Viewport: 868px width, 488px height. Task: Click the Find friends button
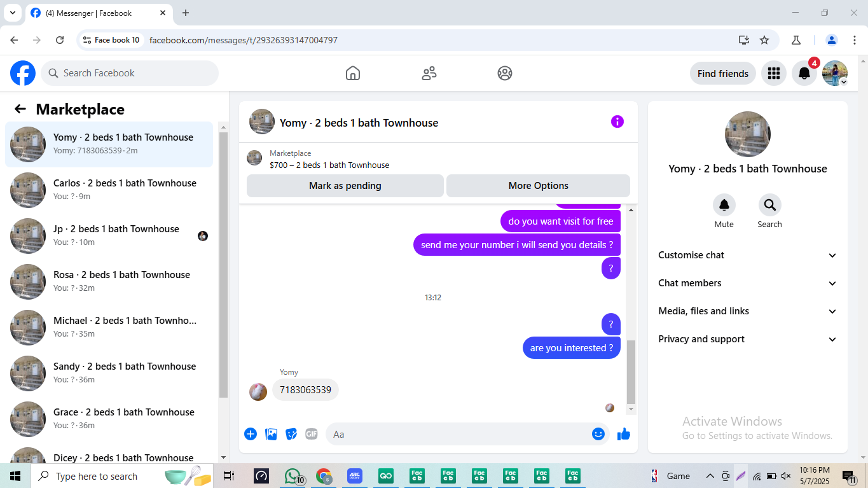[723, 73]
